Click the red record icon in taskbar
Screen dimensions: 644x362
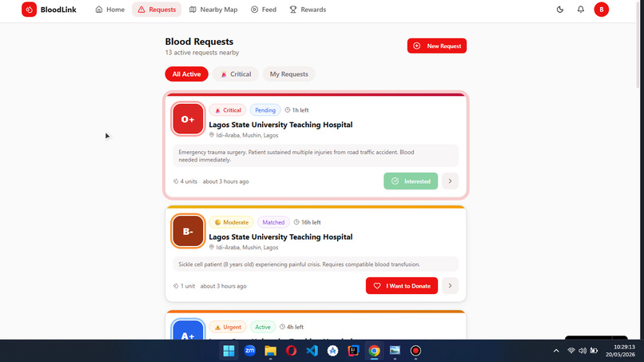point(415,351)
